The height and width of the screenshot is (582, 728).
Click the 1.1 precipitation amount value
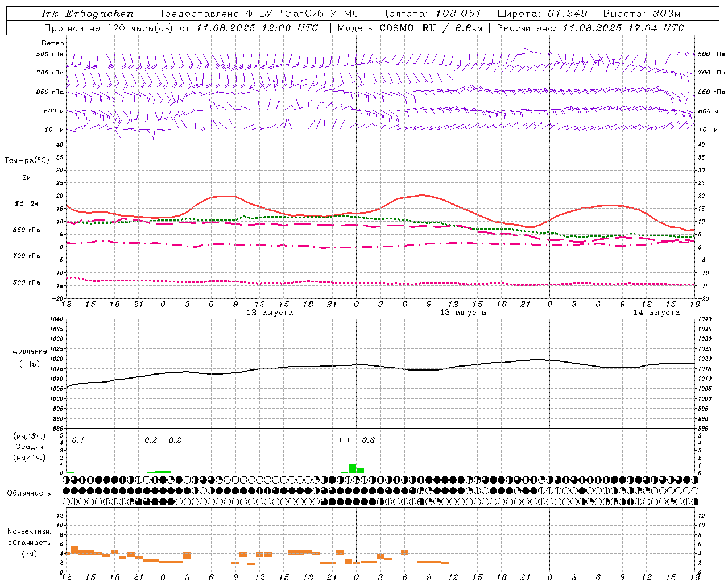[x=344, y=440]
